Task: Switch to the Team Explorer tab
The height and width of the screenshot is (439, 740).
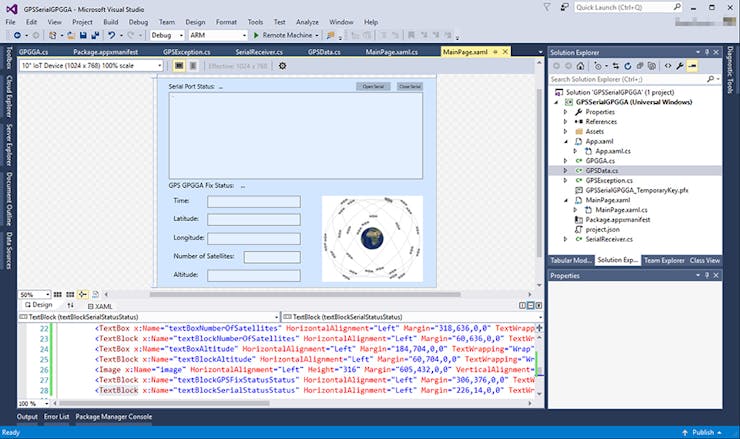Action: click(x=664, y=260)
